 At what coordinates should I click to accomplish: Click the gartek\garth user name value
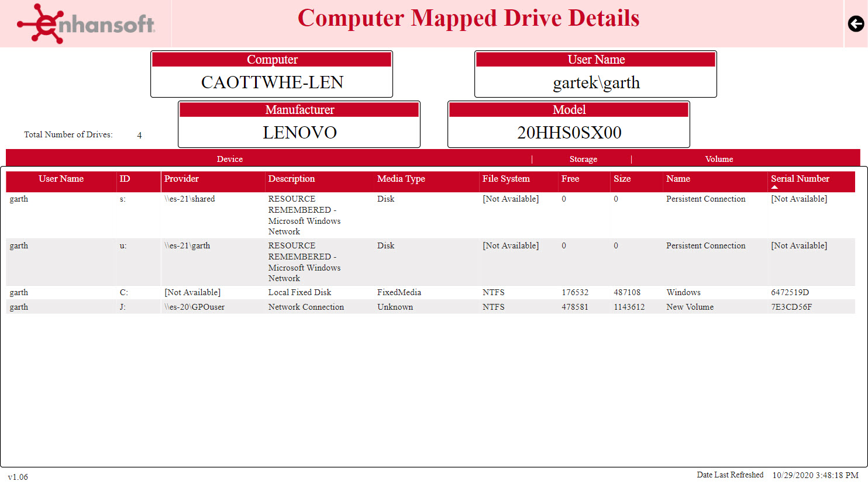pos(595,82)
